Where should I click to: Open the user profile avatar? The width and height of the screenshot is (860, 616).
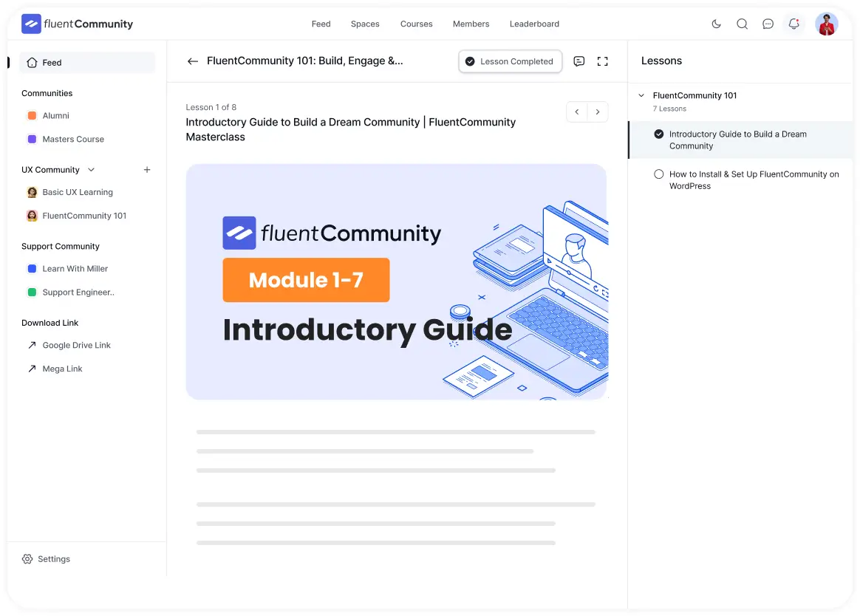[827, 24]
